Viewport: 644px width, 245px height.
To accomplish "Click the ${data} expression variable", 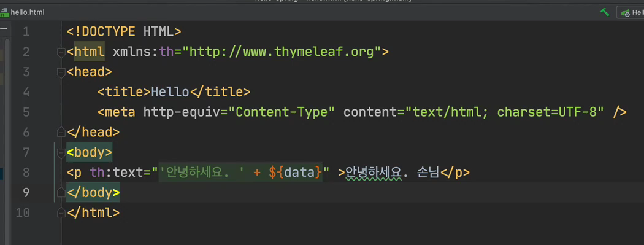I will (295, 173).
